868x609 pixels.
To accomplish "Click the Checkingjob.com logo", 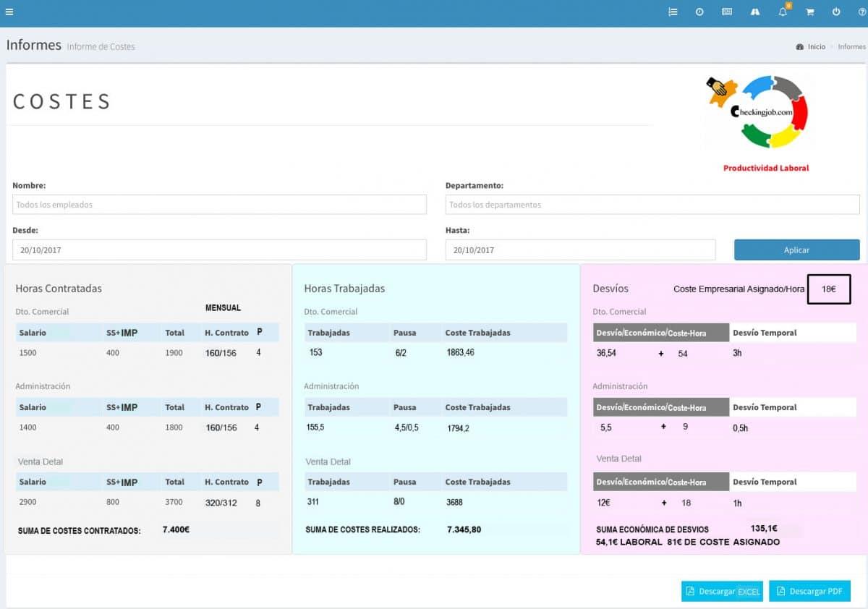I will tap(757, 111).
